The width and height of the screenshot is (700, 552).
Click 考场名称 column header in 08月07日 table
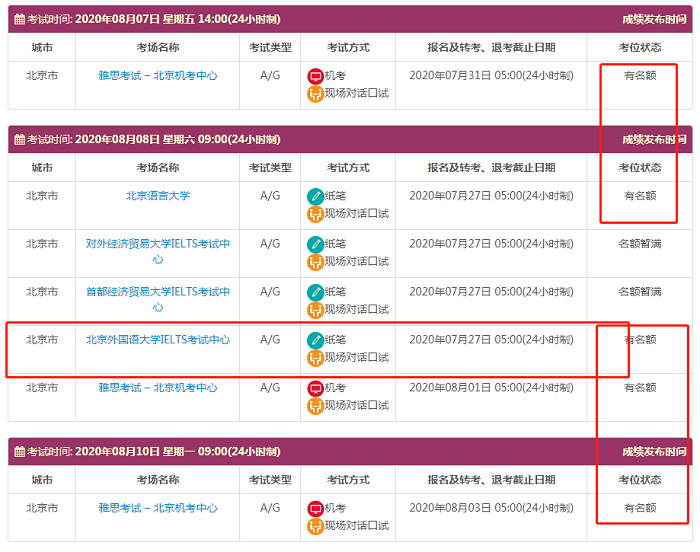[158, 47]
